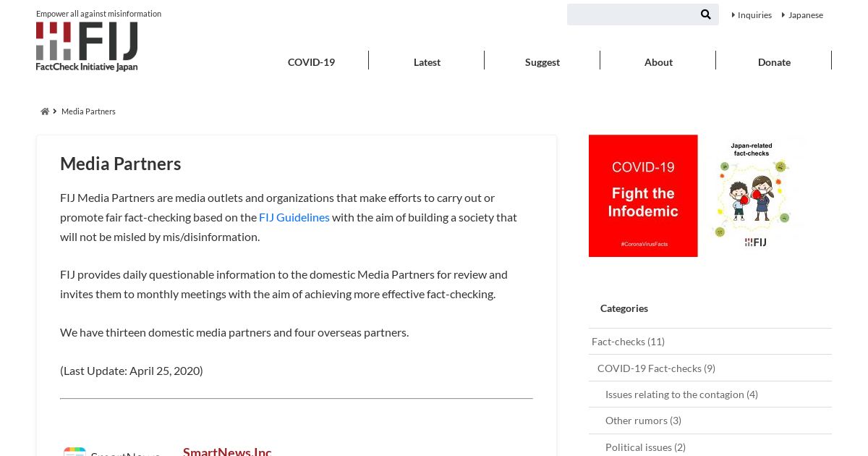Click the home breadcrumb icon

point(45,111)
